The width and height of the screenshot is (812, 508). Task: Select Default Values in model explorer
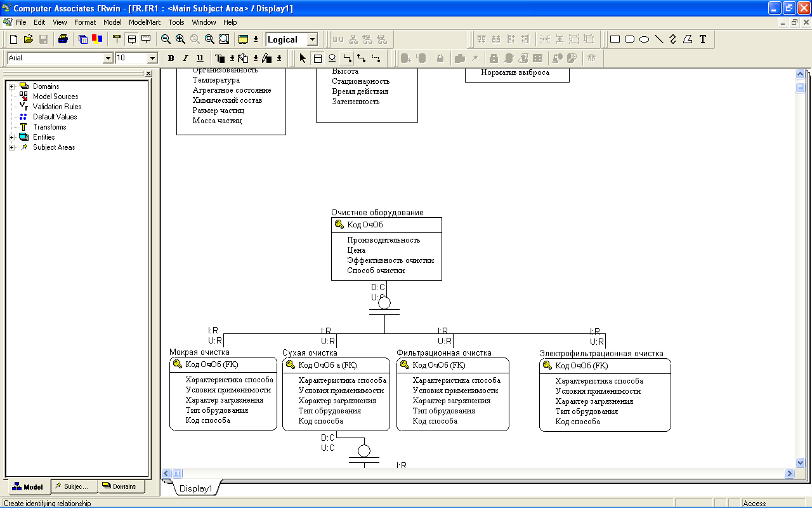55,117
